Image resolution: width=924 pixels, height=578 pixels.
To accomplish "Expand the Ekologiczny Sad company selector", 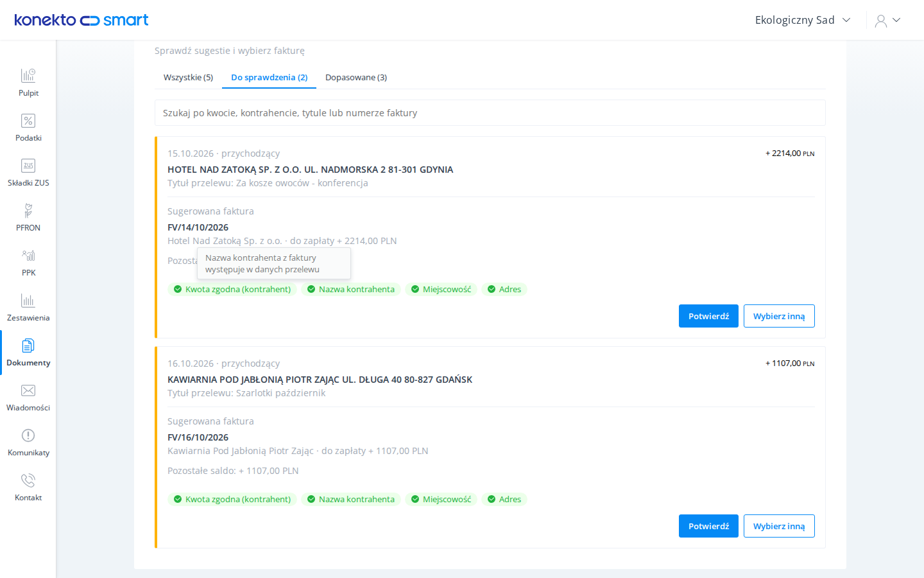I will [x=803, y=20].
